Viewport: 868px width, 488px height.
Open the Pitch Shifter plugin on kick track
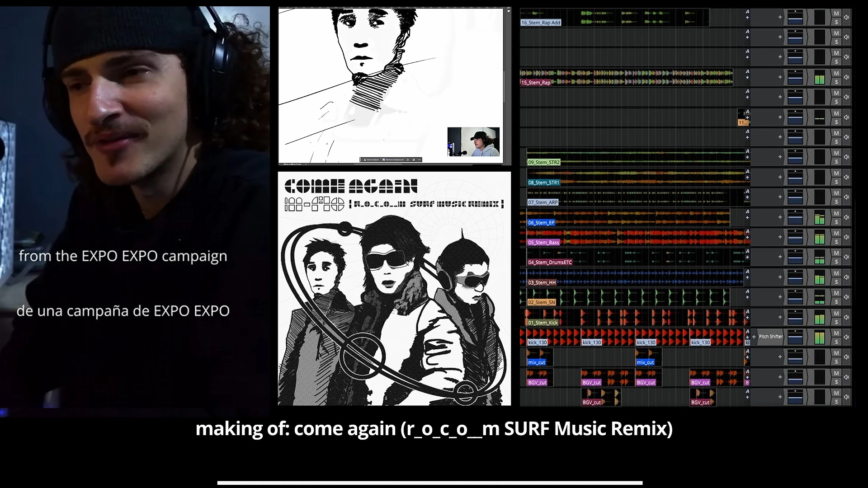pos(771,337)
